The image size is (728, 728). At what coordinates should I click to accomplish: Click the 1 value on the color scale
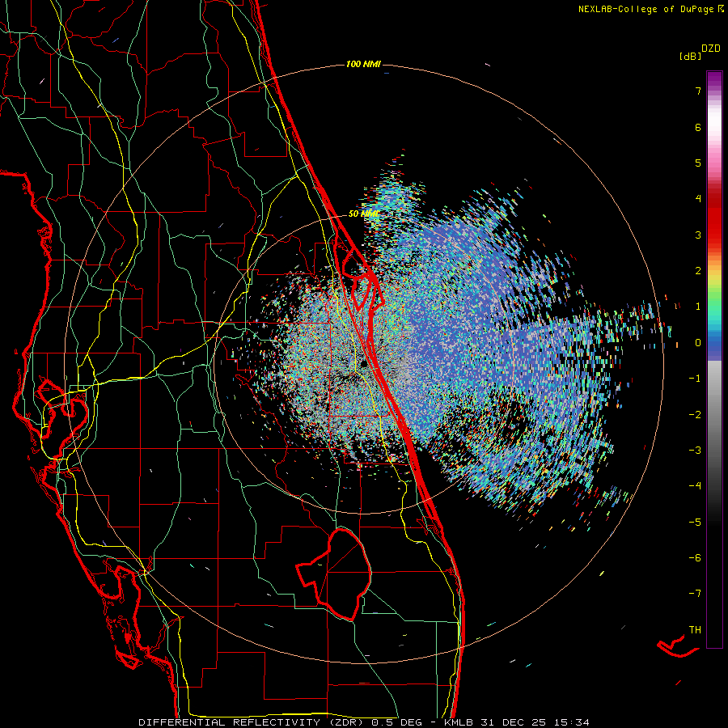(698, 307)
